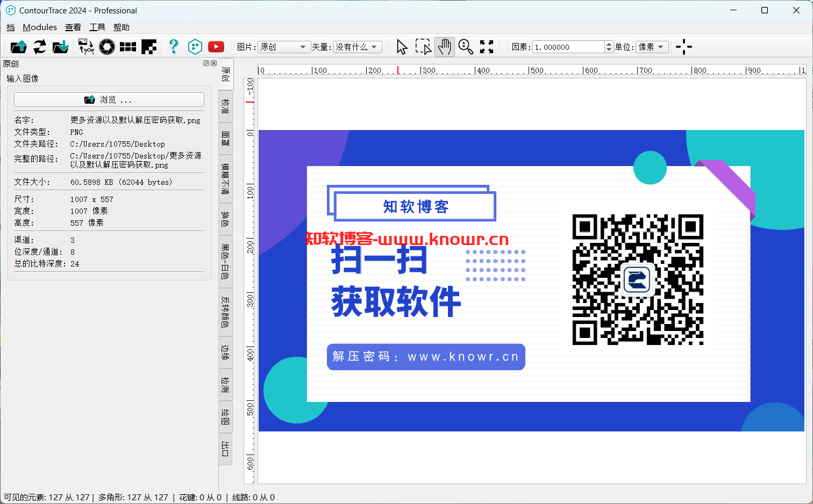Click the reload arrows icon
Screen dimensions: 813x504
point(40,47)
